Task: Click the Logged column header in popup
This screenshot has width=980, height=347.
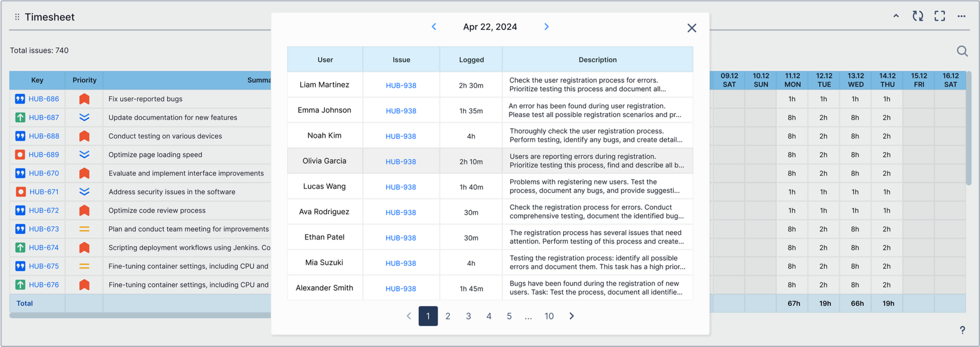Action: pyautogui.click(x=471, y=59)
